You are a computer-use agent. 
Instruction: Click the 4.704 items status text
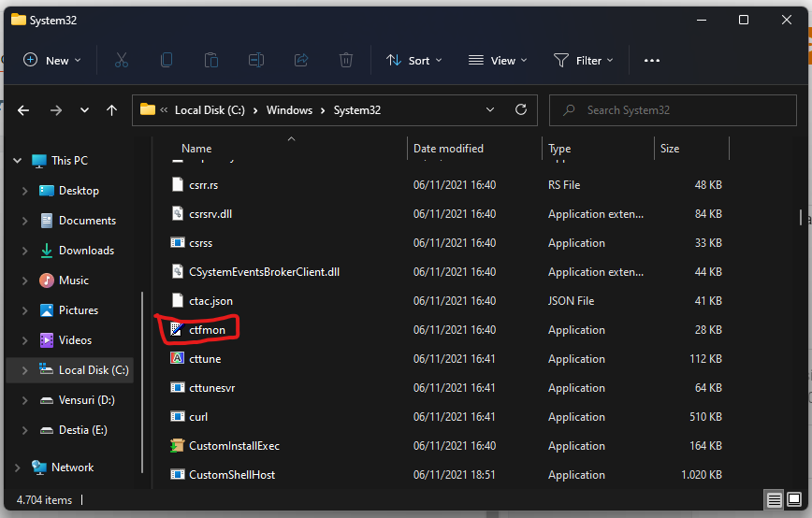click(x=44, y=500)
